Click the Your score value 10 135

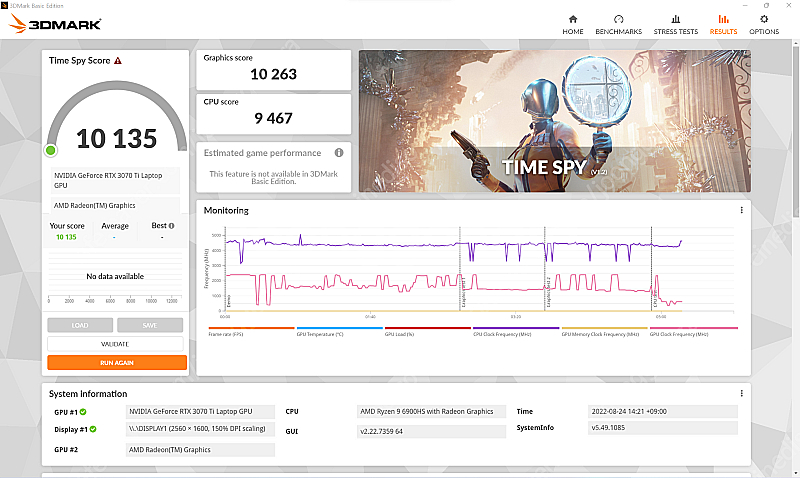tap(66, 237)
